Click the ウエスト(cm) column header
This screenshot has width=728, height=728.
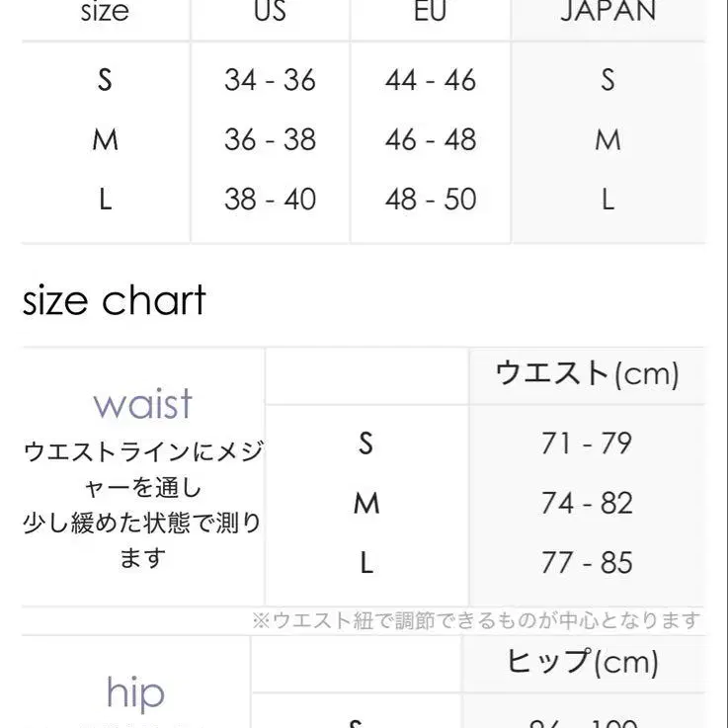(x=587, y=374)
